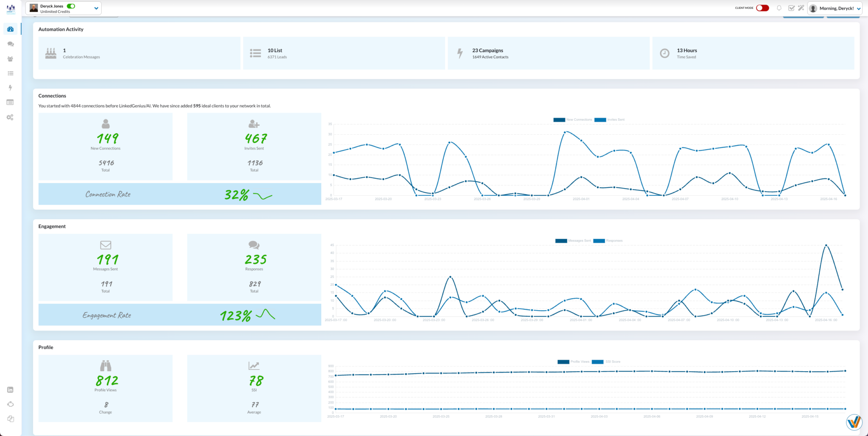This screenshot has height=436, width=868.
Task: Open the list icon in sidebar menu
Action: [11, 73]
